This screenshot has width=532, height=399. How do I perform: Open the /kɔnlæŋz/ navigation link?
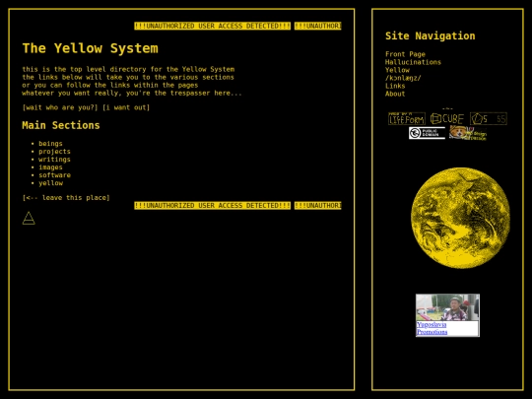click(403, 78)
